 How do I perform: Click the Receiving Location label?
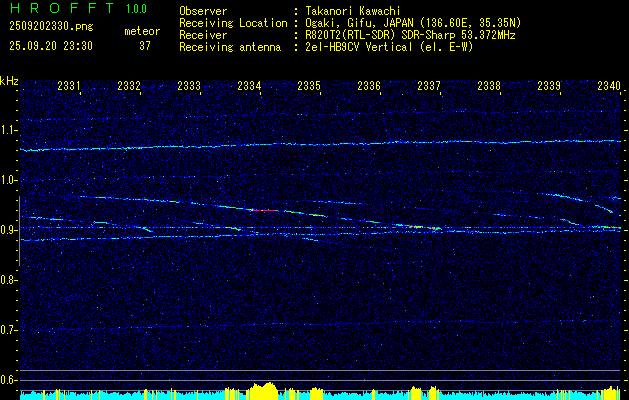[233, 23]
